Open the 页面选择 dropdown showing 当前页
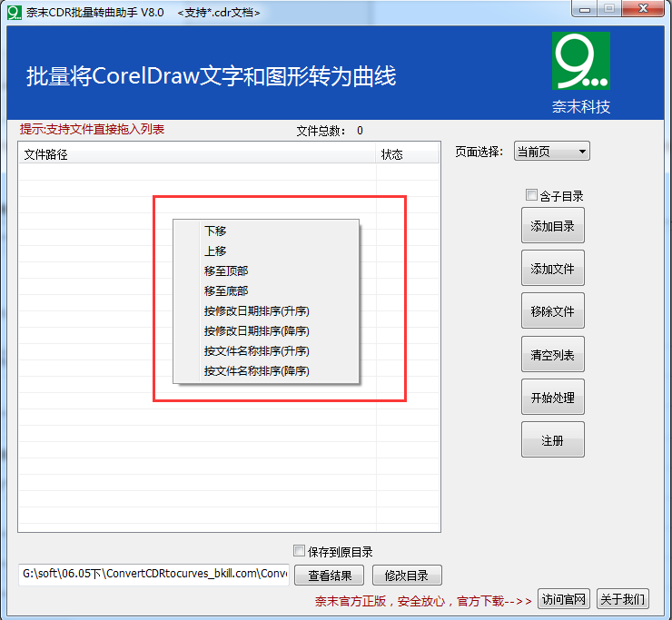This screenshot has height=620, width=672. tap(551, 152)
